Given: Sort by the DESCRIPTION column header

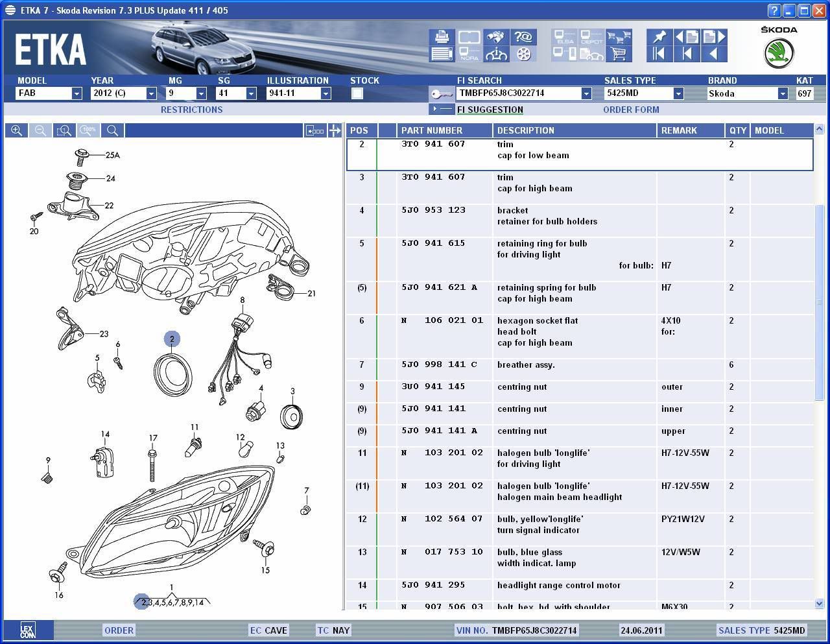Looking at the screenshot, I should [574, 130].
